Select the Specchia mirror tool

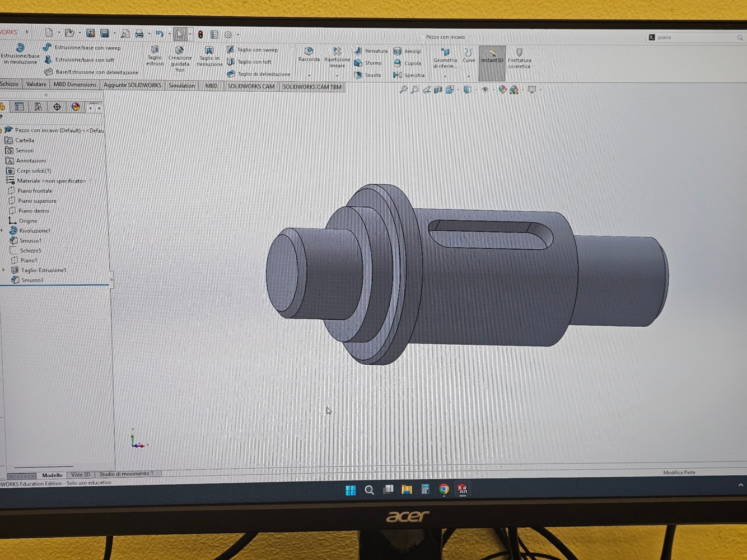[x=409, y=75]
